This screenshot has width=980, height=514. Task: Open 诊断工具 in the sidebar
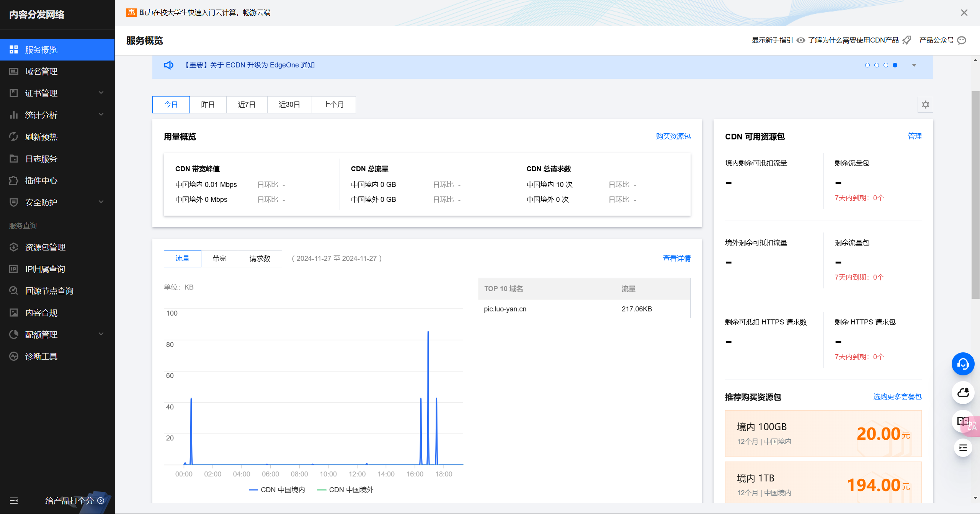41,356
